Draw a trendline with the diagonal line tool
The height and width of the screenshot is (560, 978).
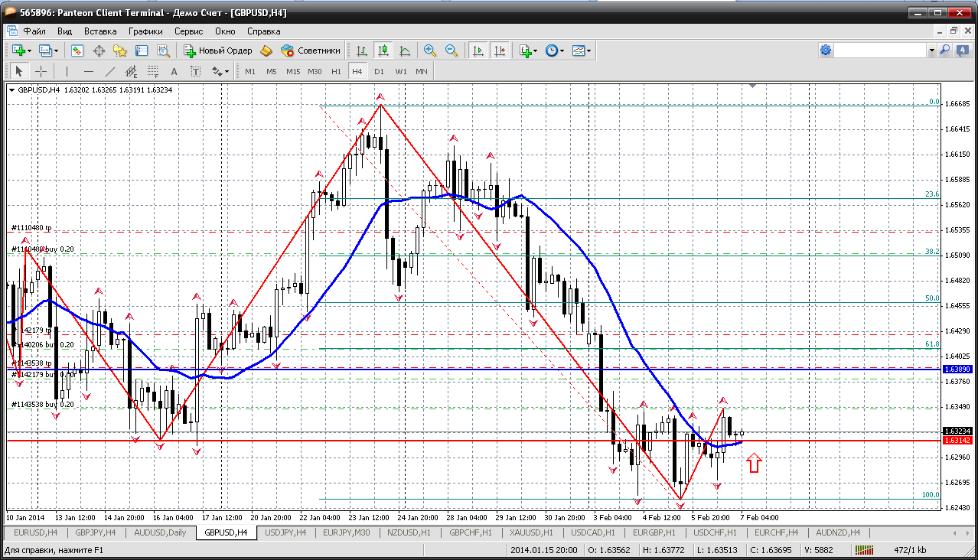(x=110, y=71)
